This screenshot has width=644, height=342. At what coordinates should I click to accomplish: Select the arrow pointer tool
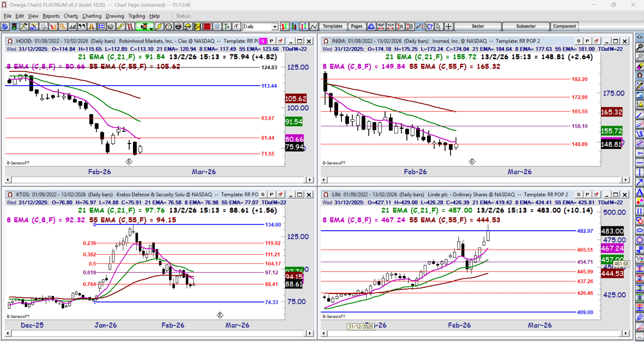(x=439, y=26)
